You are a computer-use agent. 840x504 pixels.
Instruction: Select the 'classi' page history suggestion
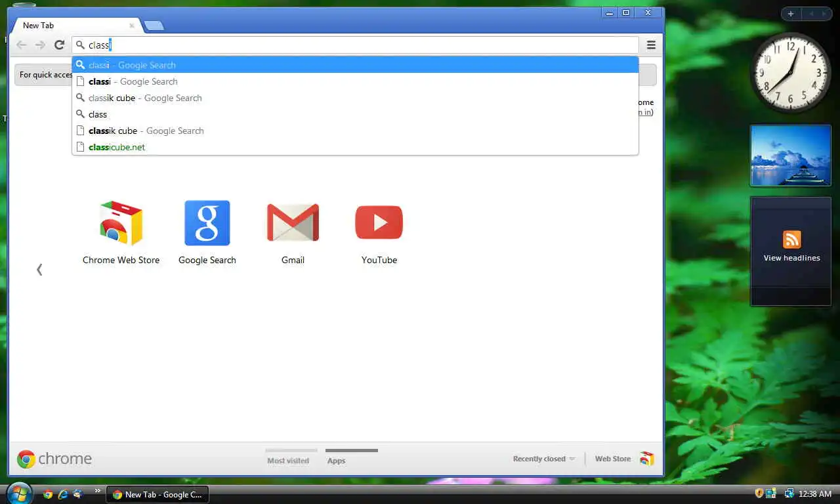coord(355,81)
